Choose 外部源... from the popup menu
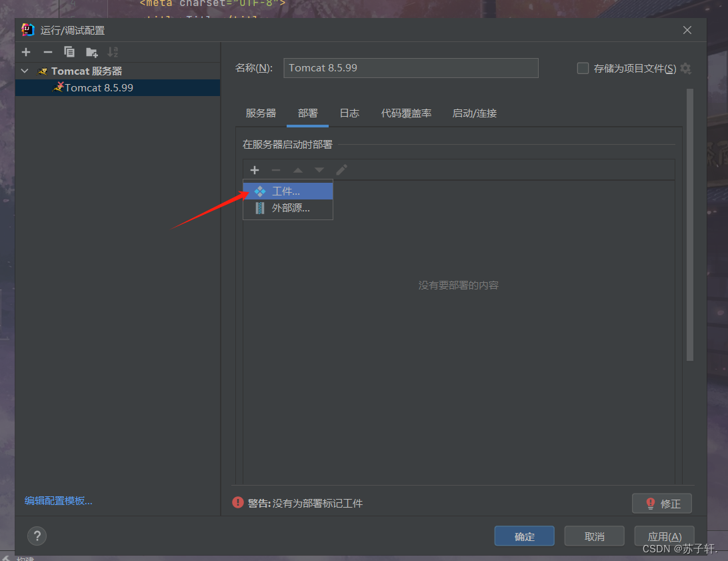The height and width of the screenshot is (561, 728). tap(288, 208)
